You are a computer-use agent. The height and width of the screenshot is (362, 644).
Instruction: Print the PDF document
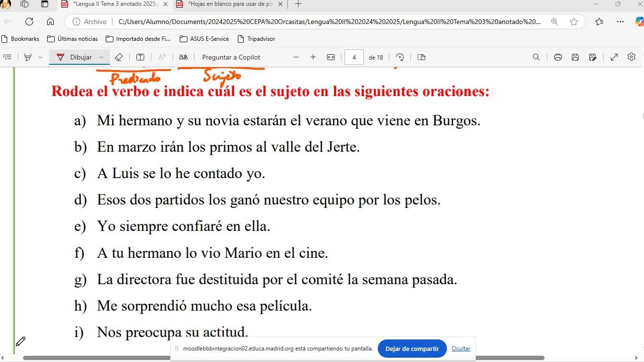point(558,57)
